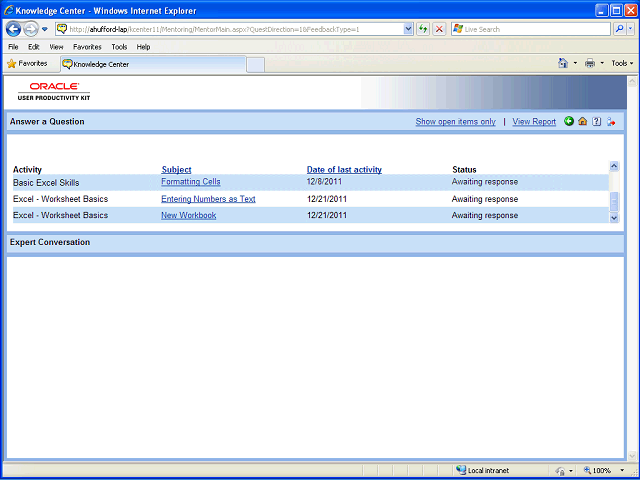Click the question list scroll down arrow
Screen dimensions: 640x480
(614, 218)
